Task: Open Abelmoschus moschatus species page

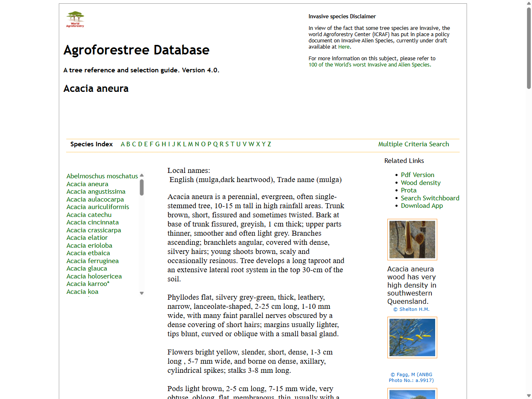Action: pyautogui.click(x=102, y=176)
